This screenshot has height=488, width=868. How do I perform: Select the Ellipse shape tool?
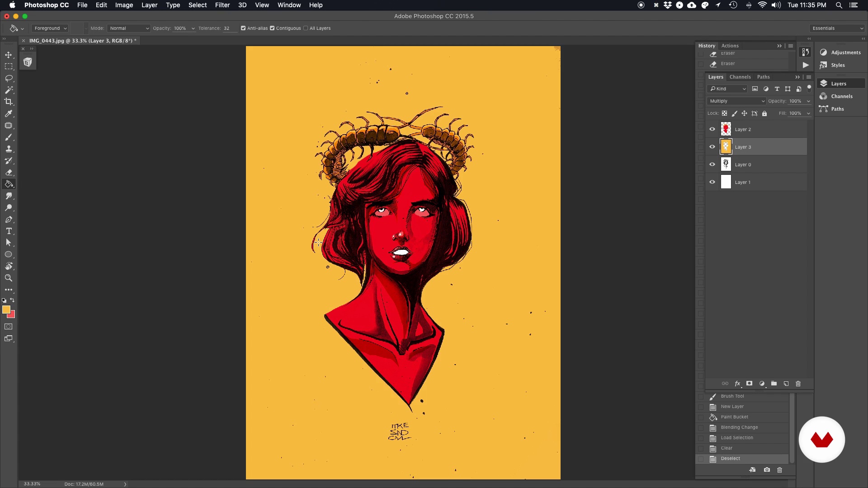coord(9,255)
